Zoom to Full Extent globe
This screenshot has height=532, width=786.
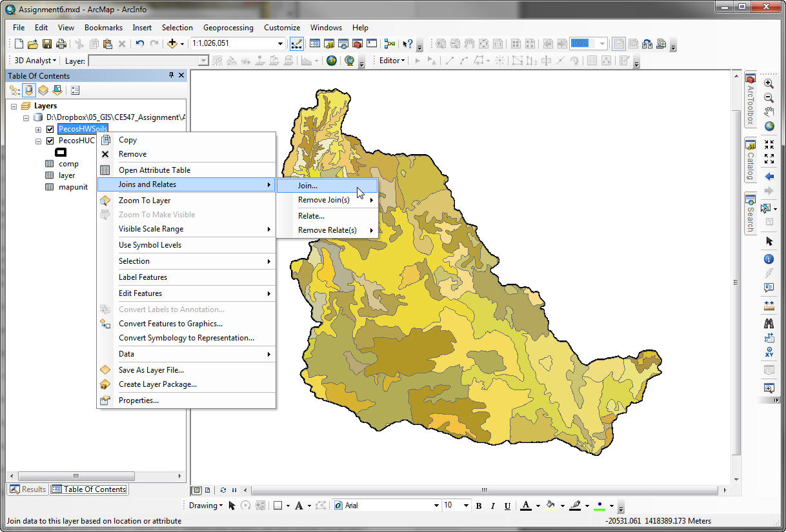769,127
